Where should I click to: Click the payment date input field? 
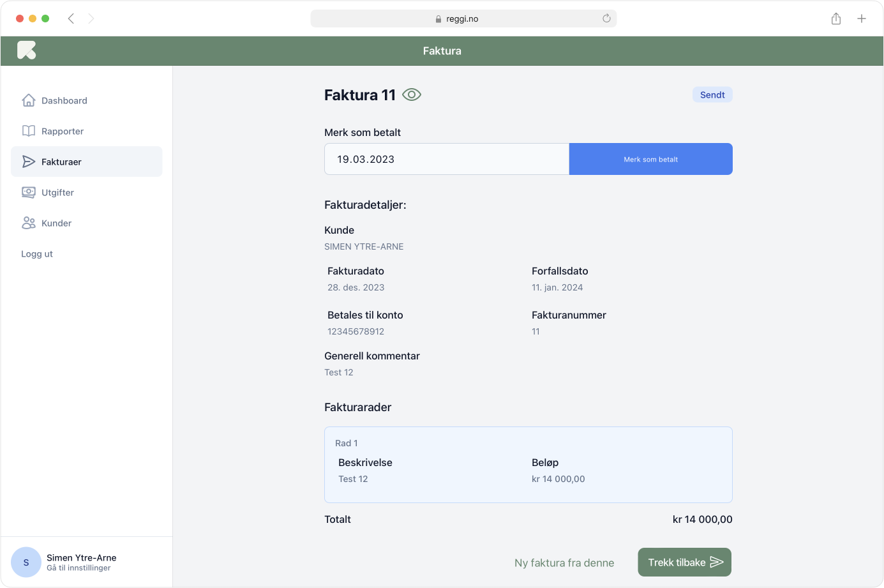pyautogui.click(x=446, y=159)
